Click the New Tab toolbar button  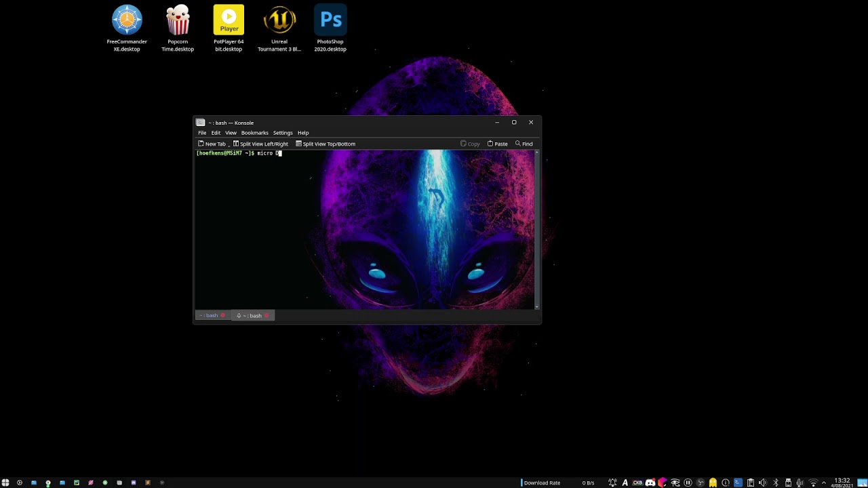pyautogui.click(x=212, y=144)
